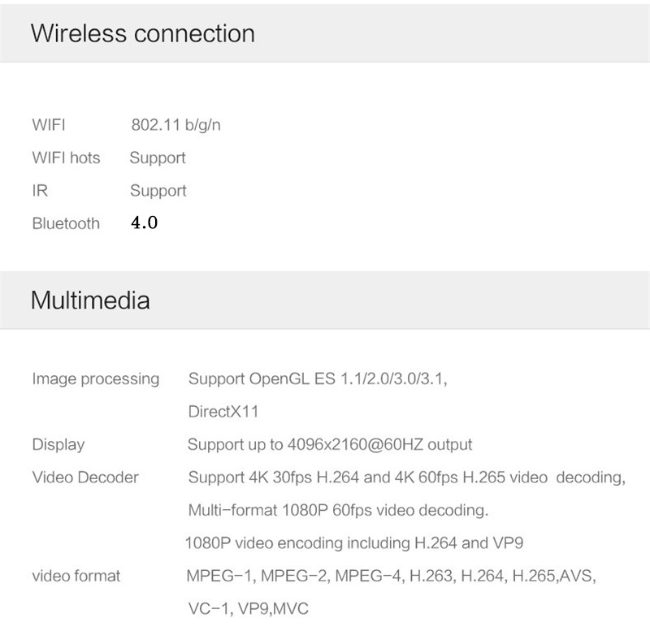Select the Image processing label
This screenshot has width=650, height=644.
pos(95,379)
